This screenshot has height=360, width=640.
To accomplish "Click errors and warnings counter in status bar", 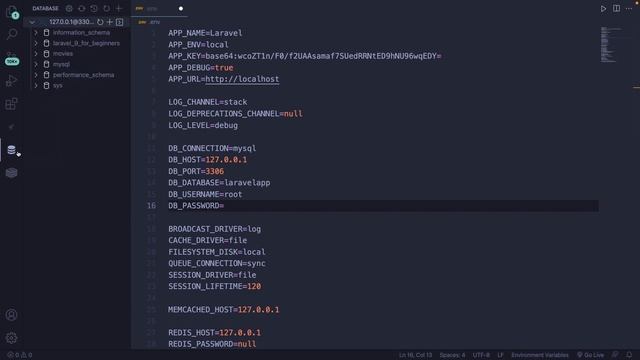I will (20, 355).
